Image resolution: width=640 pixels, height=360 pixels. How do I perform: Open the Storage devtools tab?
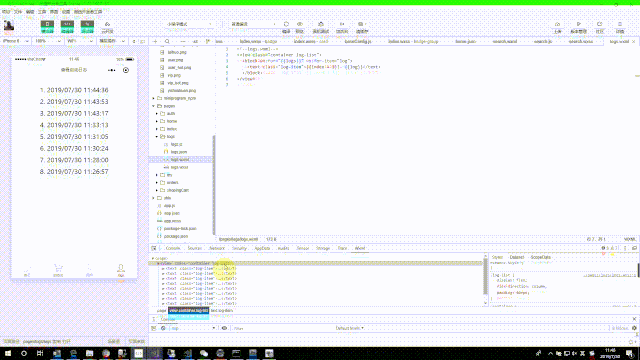pyautogui.click(x=322, y=248)
